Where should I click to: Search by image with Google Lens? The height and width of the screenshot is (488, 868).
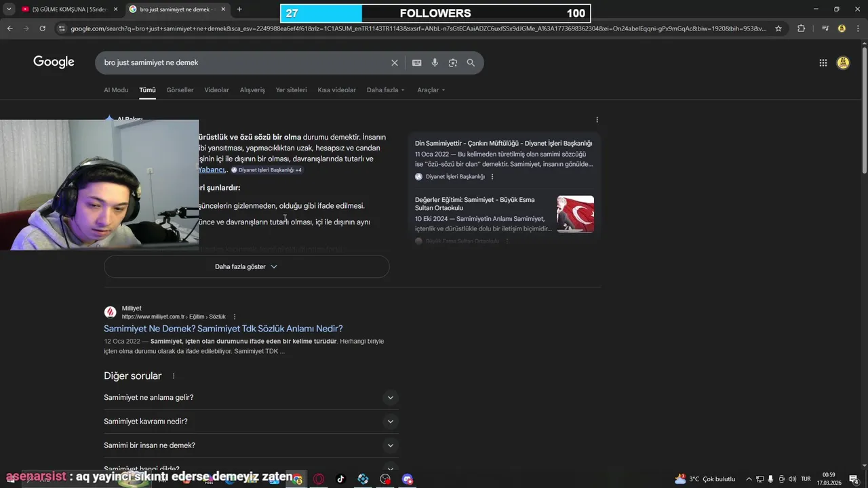pyautogui.click(x=452, y=62)
